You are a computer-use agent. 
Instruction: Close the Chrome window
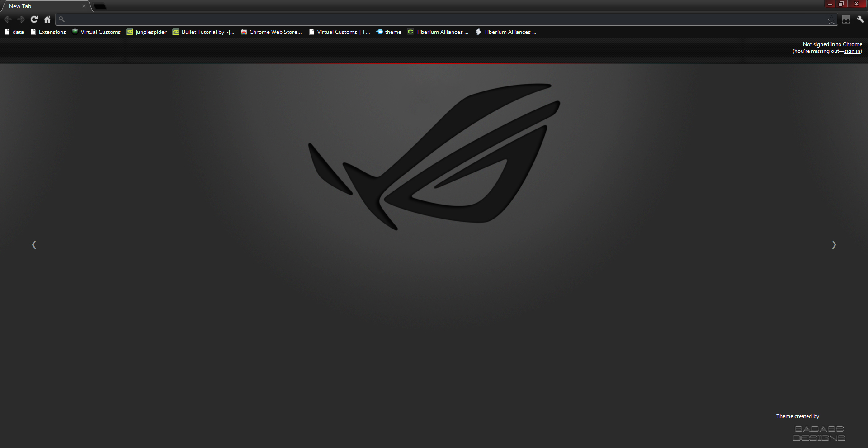[856, 4]
